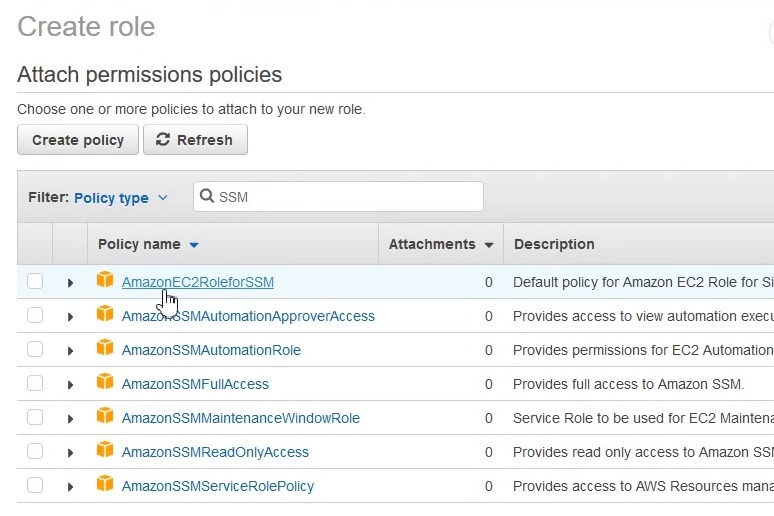Tick the checkbox for AmazonEC2RoleforSSM
The width and height of the screenshot is (774, 516).
(x=35, y=281)
